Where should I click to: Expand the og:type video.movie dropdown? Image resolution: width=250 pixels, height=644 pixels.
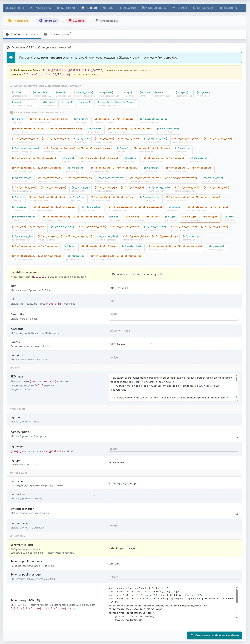click(x=130, y=462)
